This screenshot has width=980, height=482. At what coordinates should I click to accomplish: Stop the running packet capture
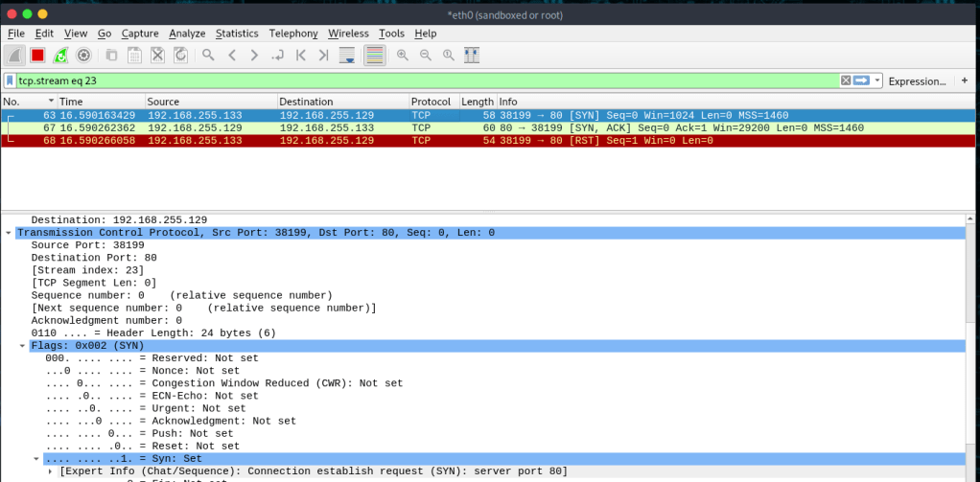click(x=37, y=56)
